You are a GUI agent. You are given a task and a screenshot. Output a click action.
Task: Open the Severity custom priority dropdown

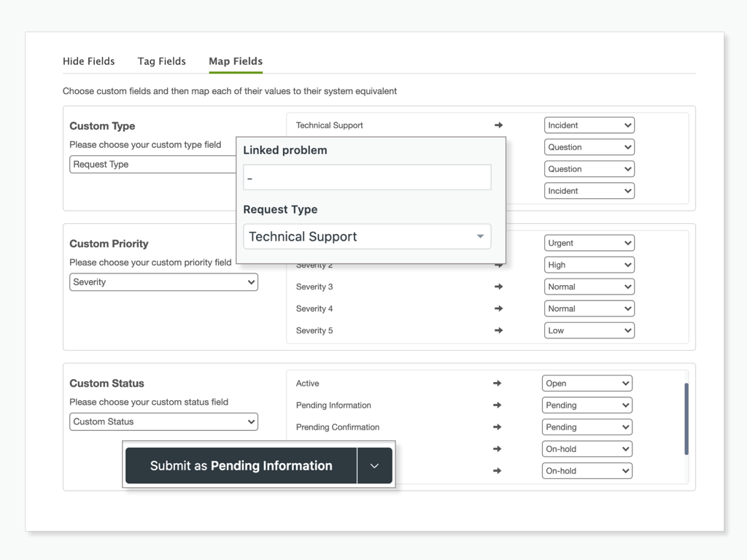[163, 281]
